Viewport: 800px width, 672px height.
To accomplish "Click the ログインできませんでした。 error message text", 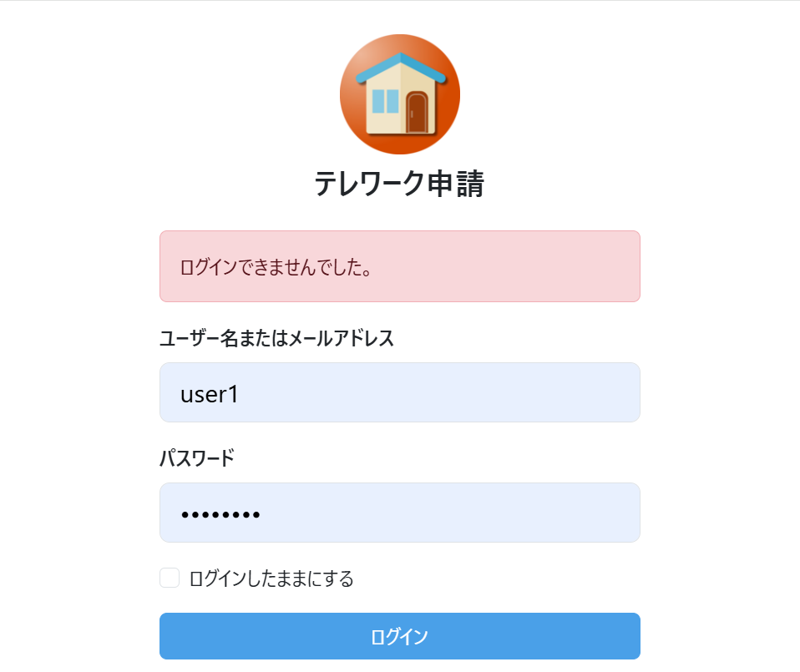I will coord(276,267).
